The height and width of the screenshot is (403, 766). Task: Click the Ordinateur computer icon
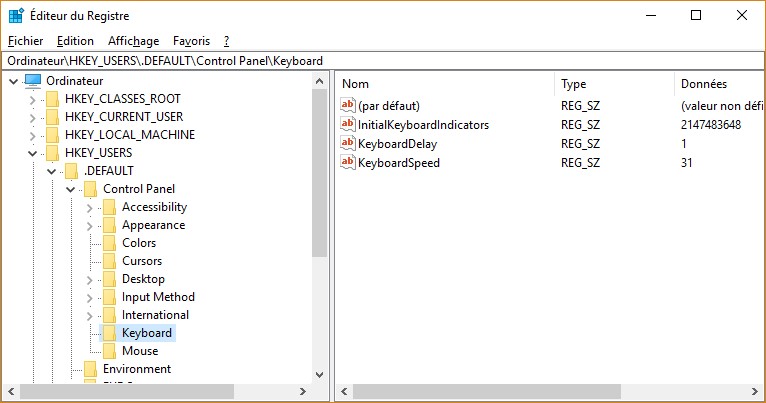[33, 81]
